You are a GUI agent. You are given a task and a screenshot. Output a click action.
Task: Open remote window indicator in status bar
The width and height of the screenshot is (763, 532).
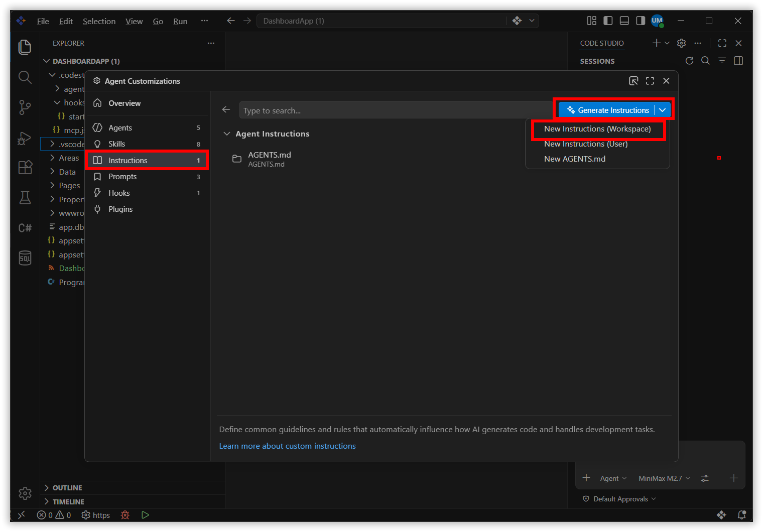point(21,515)
